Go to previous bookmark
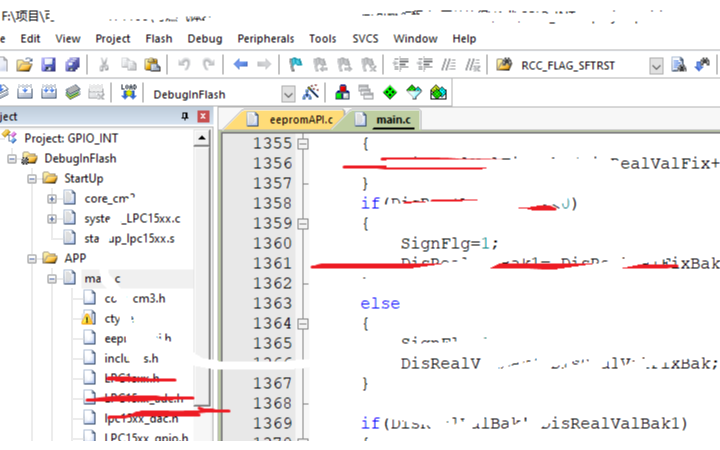The width and height of the screenshot is (720, 450). (320, 65)
